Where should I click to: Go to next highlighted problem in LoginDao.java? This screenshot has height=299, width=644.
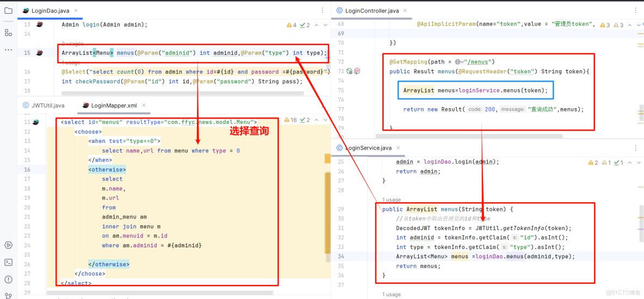325,25
